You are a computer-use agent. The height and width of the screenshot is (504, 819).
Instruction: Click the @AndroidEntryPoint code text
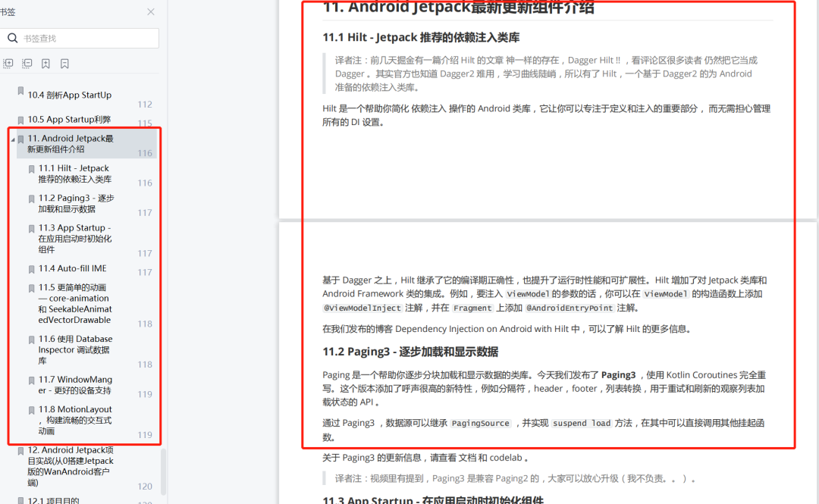pyautogui.click(x=570, y=308)
